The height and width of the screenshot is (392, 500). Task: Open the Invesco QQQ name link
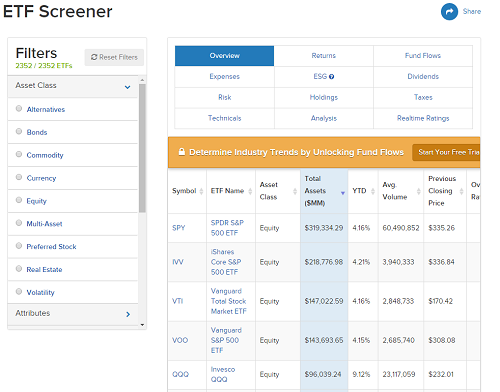tap(223, 374)
